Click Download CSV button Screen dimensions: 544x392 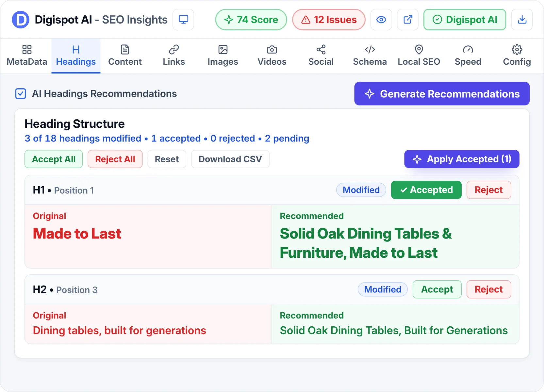click(x=230, y=159)
